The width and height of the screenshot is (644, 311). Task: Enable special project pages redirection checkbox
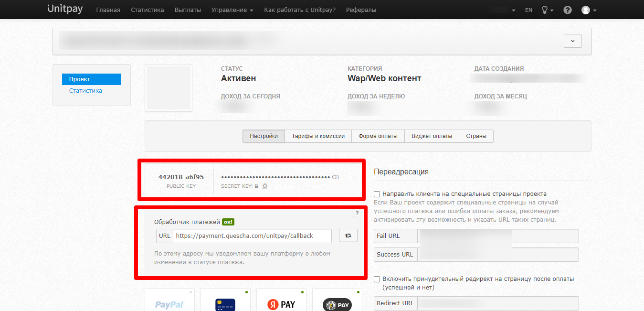(x=377, y=194)
